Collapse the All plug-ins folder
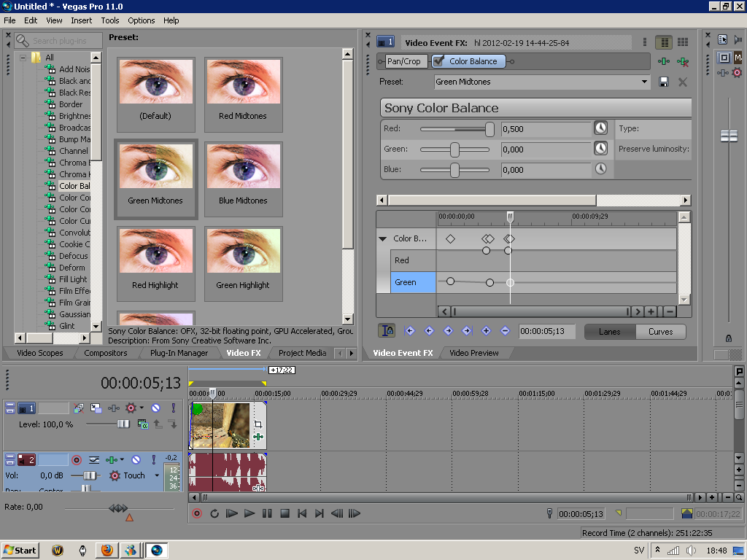The image size is (747, 560). click(x=23, y=58)
